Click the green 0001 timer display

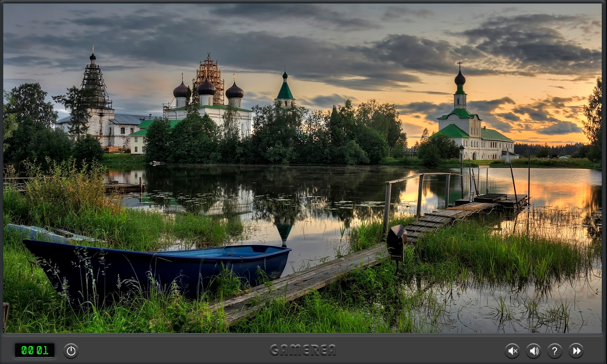(35, 350)
